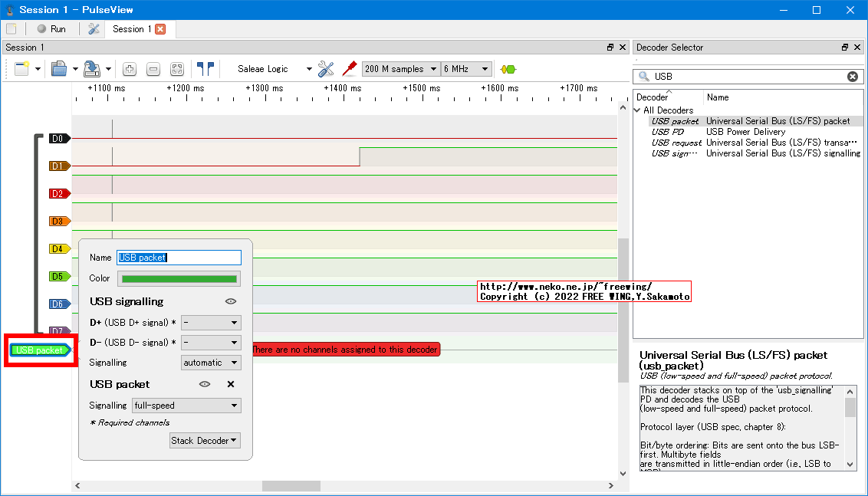This screenshot has width=868, height=496.
Task: Click the new view icon in session toolbar
Action: 21,69
